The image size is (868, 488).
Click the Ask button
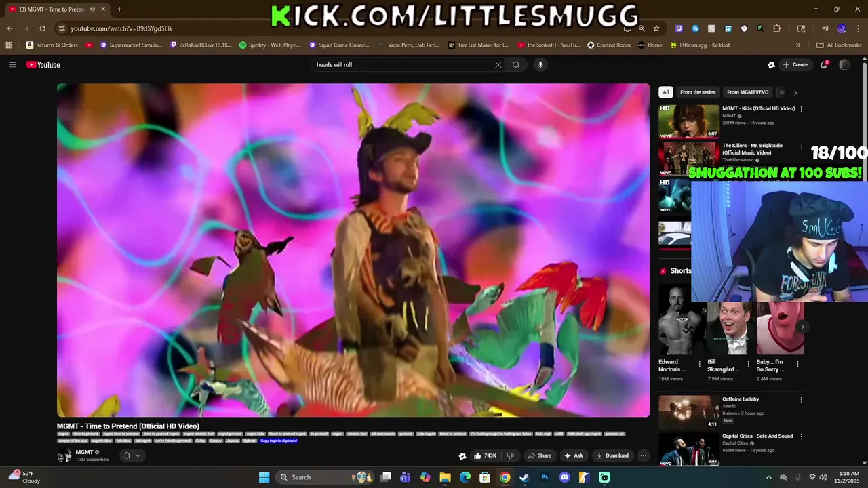coord(574,456)
